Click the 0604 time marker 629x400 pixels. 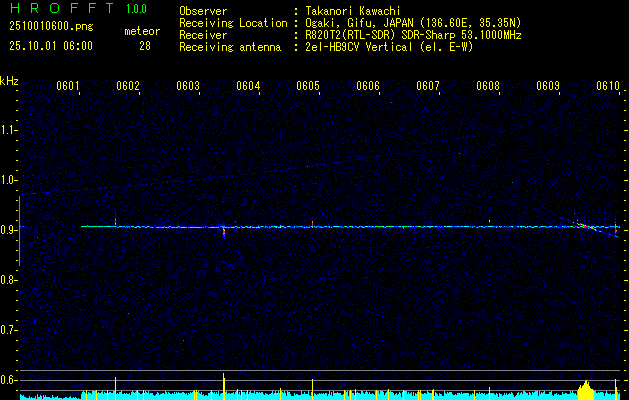(x=248, y=86)
